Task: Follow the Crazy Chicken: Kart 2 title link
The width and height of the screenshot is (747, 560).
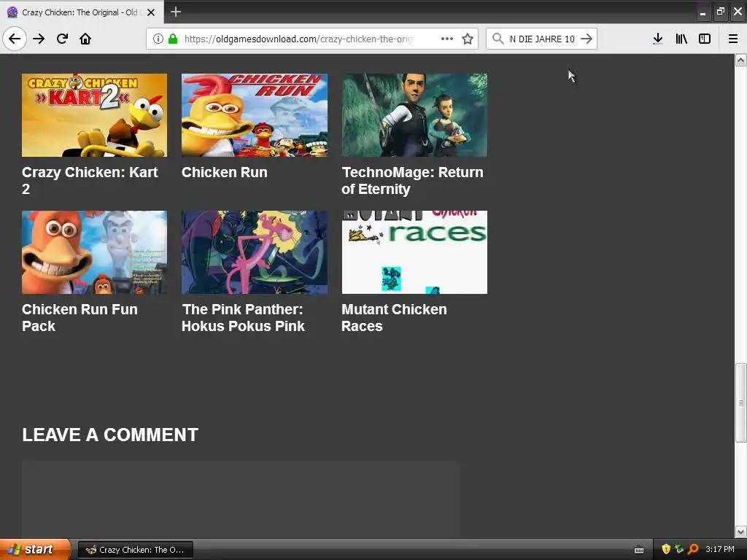Action: tap(90, 181)
